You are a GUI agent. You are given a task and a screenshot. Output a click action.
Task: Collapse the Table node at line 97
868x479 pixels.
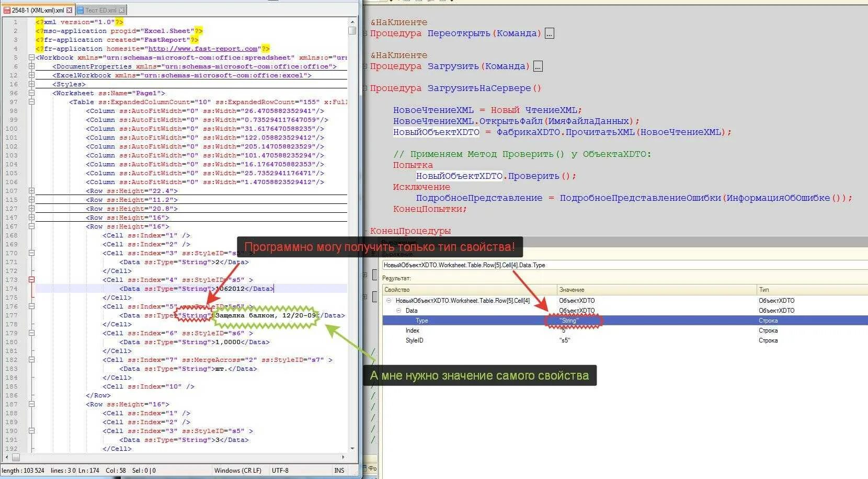tap(31, 102)
